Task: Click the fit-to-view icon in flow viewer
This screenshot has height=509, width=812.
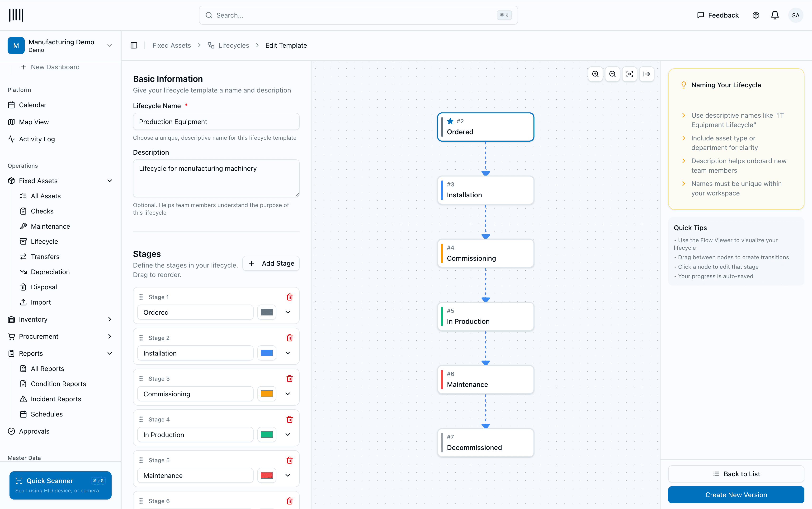Action: click(x=629, y=74)
